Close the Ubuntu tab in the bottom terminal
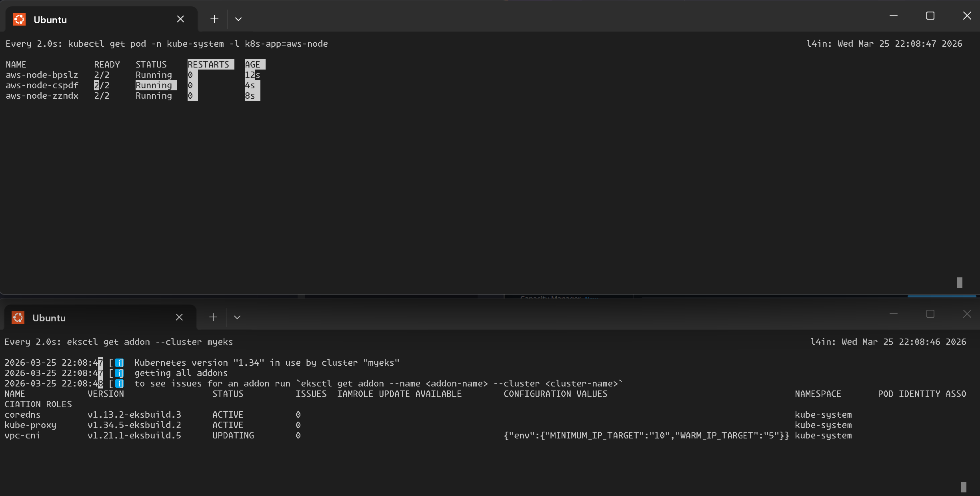Screen dimensions: 980x496 pos(179,317)
